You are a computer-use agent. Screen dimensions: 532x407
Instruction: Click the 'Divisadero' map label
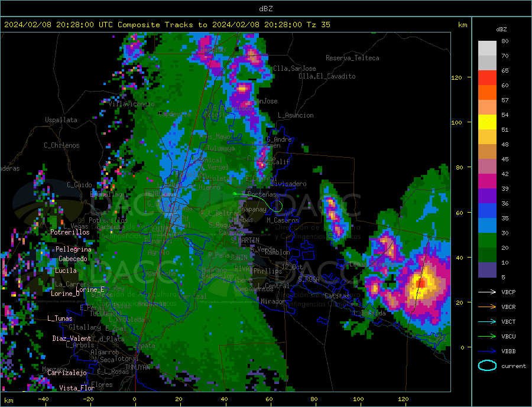click(288, 184)
